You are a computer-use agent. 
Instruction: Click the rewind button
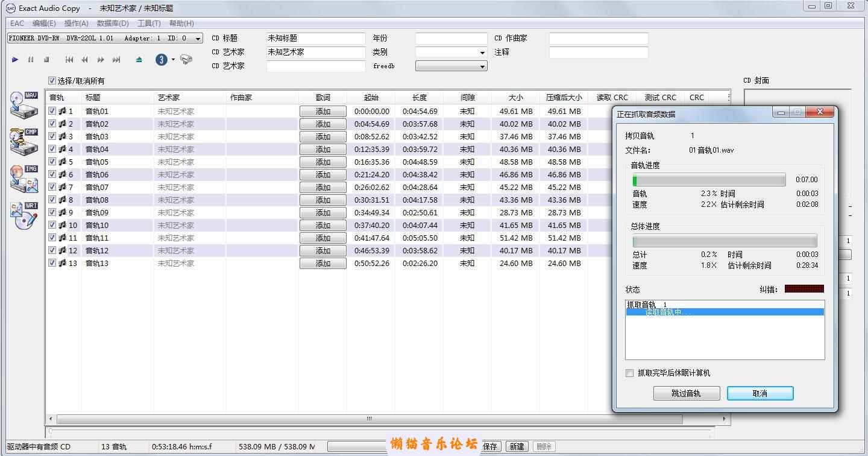point(85,60)
